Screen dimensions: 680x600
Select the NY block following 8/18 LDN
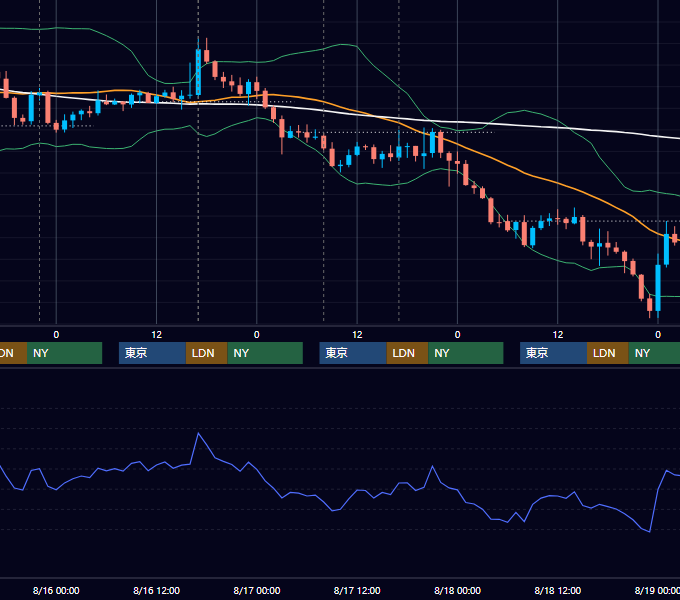coord(654,353)
